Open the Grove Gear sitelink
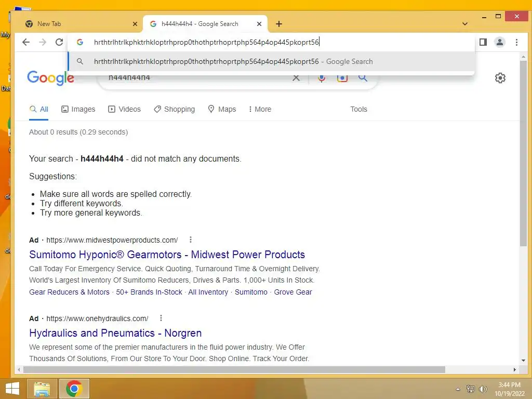Screen dimensions: 532x399 click(293, 292)
